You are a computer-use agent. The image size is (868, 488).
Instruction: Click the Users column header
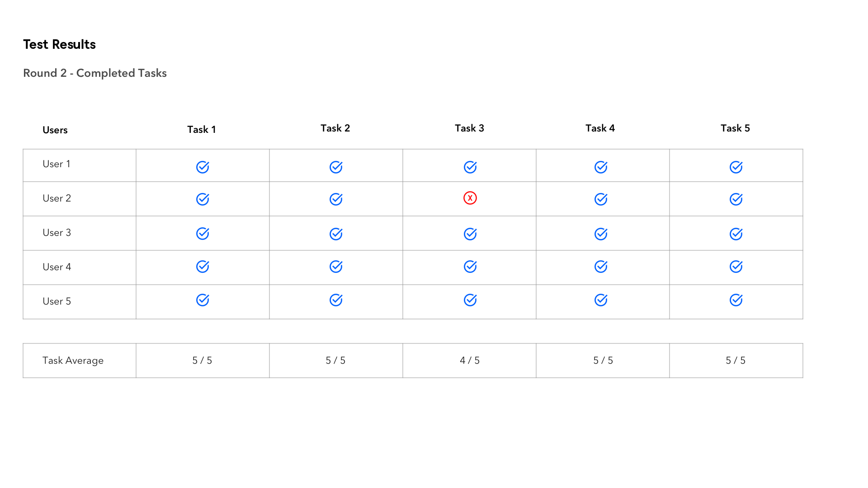pos(55,130)
